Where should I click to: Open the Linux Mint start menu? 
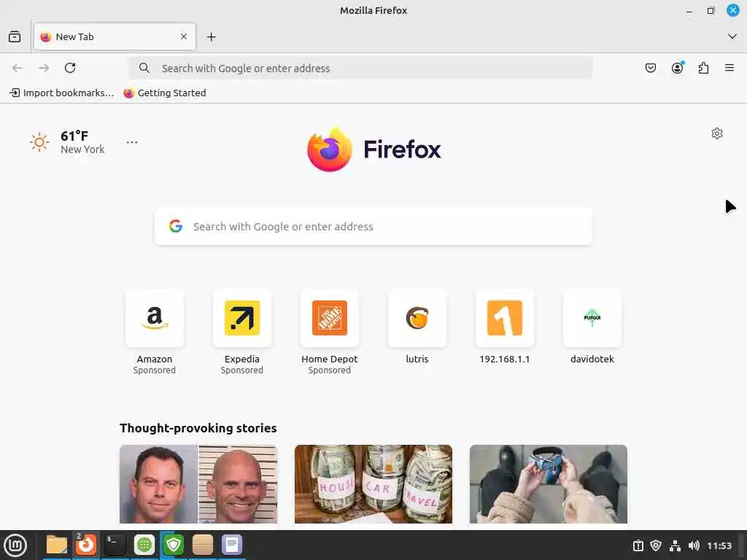15,545
